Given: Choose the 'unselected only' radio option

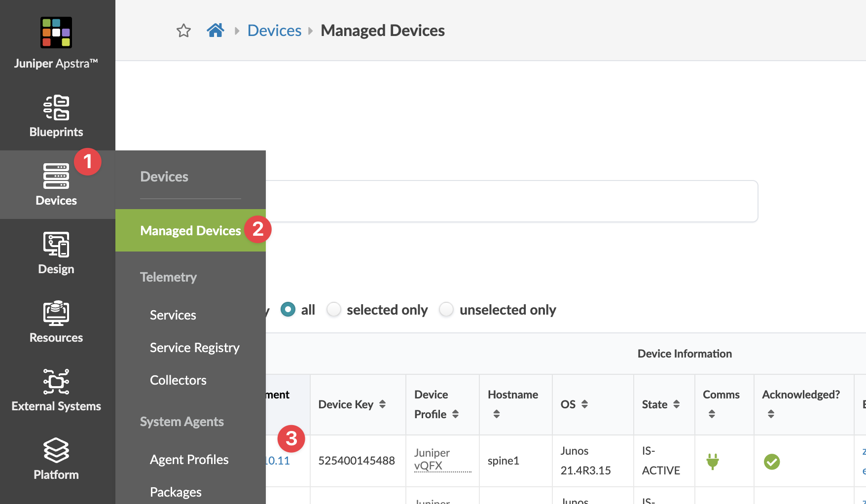Looking at the screenshot, I should 446,310.
